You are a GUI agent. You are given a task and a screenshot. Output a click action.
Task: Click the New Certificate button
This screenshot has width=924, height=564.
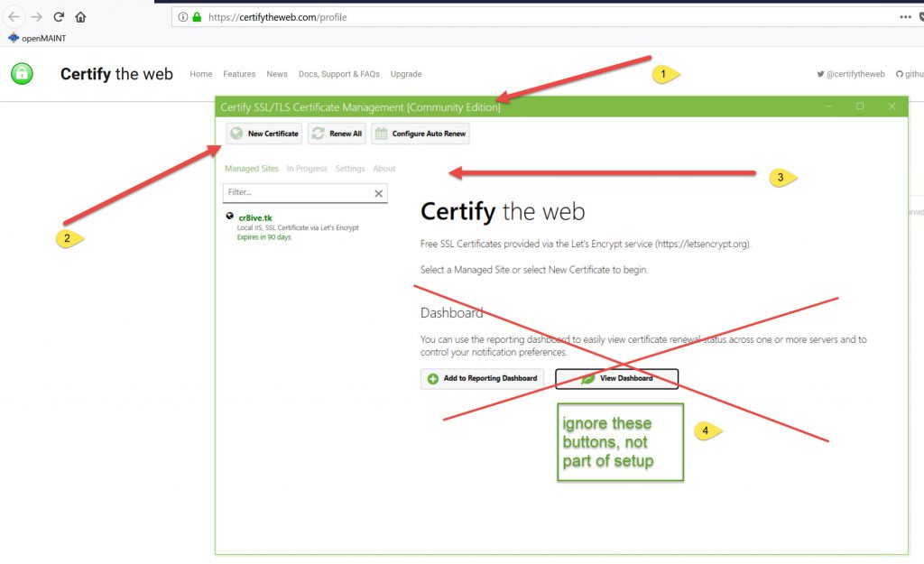(x=263, y=134)
